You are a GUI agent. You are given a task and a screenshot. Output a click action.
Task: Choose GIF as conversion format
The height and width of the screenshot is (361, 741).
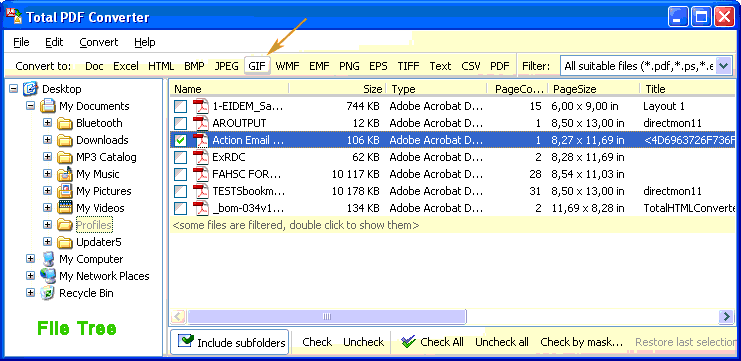point(257,66)
